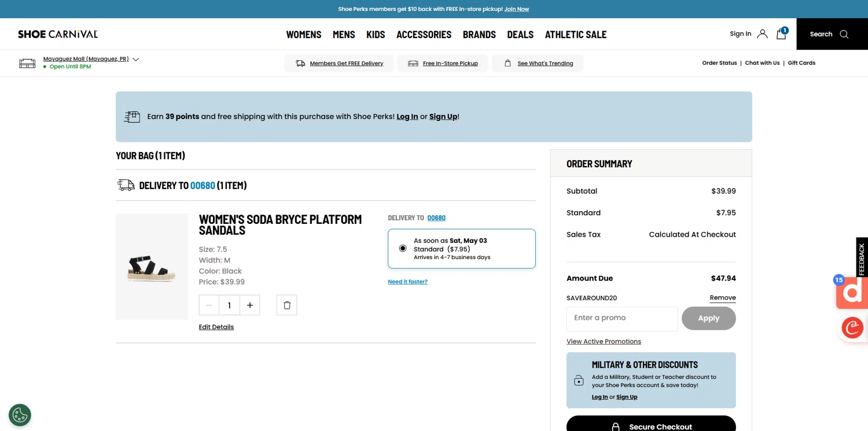868x431 pixels.
Task: Click Sign Up in the Military discounts box
Action: point(627,397)
